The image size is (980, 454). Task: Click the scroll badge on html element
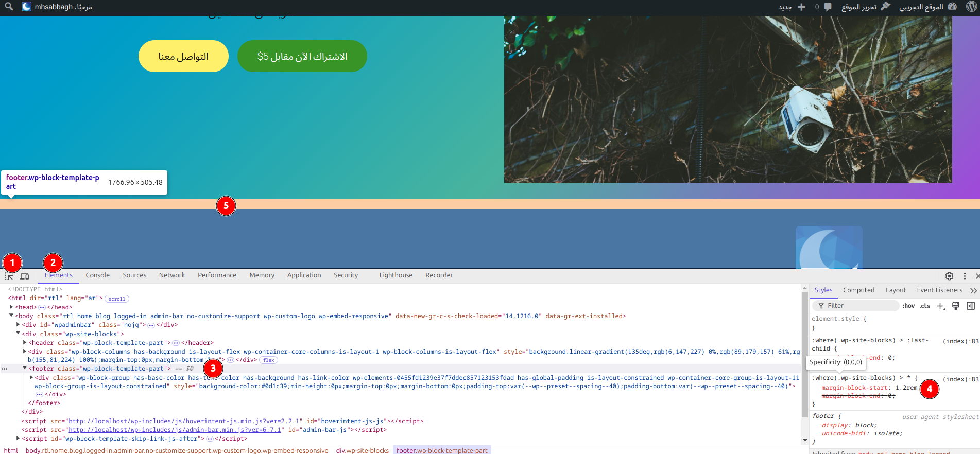click(117, 299)
